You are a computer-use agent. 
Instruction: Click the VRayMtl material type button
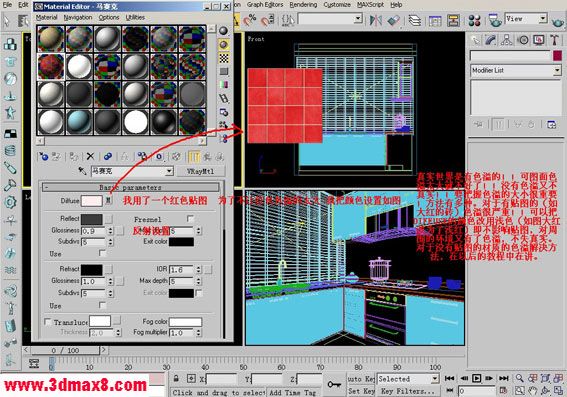[x=201, y=171]
